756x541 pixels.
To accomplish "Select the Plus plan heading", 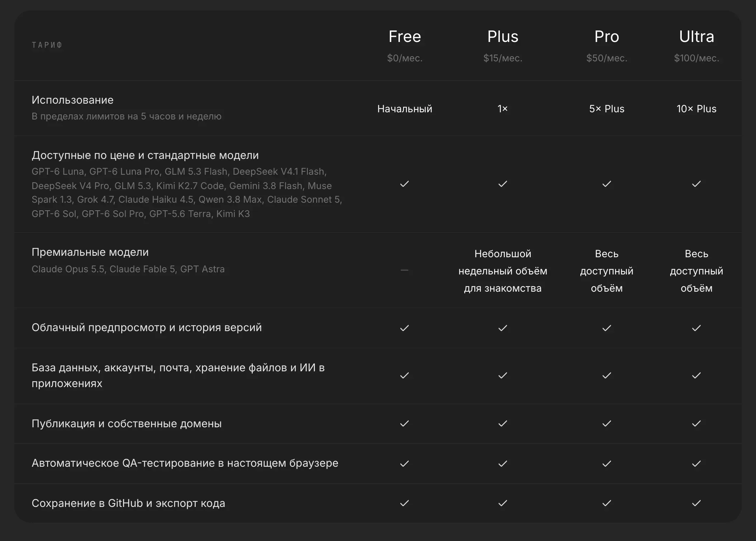I will click(503, 37).
